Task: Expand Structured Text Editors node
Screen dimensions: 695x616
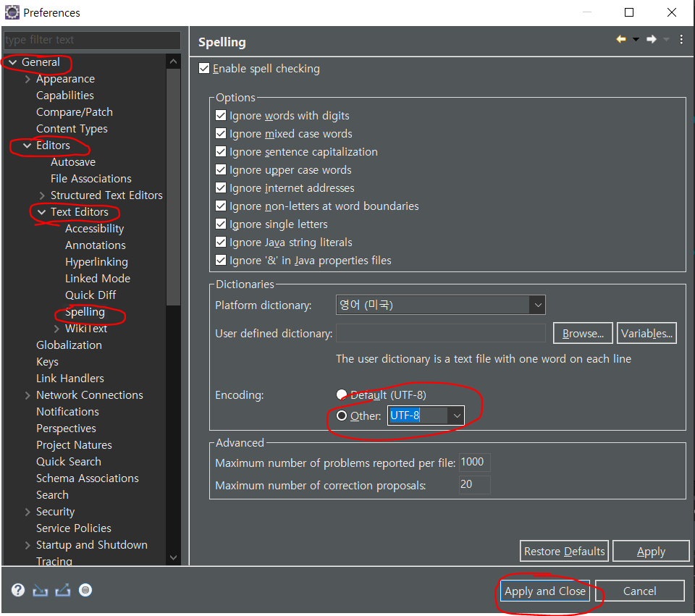Action: click(42, 195)
